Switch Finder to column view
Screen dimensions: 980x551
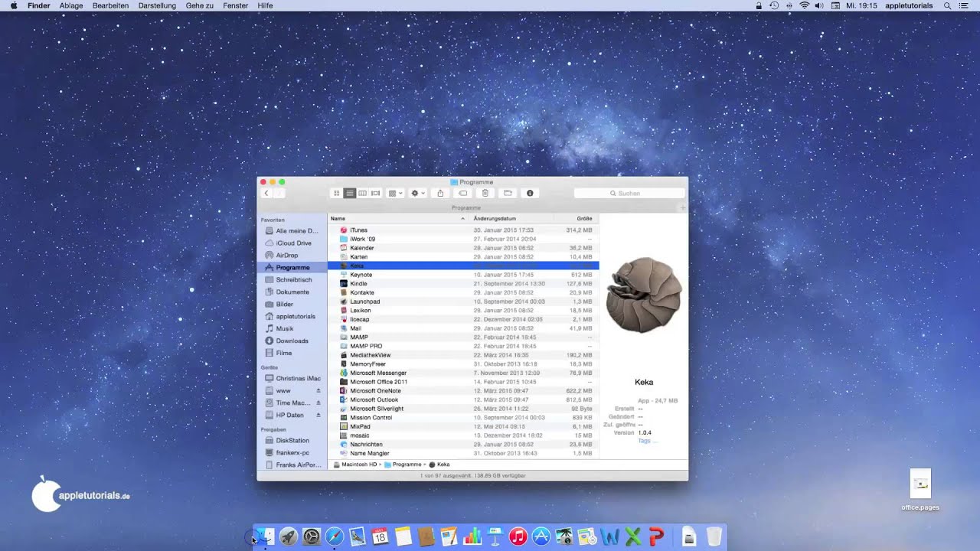tap(363, 194)
